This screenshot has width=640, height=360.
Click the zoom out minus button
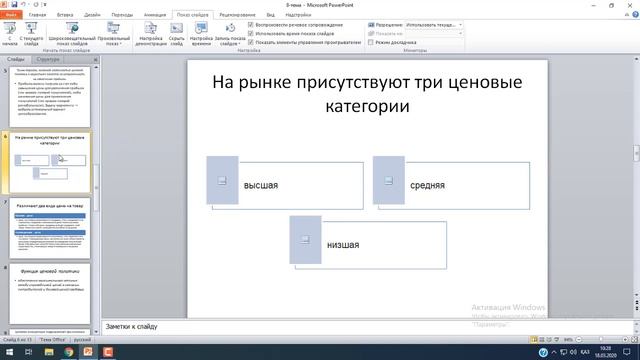(x=578, y=340)
